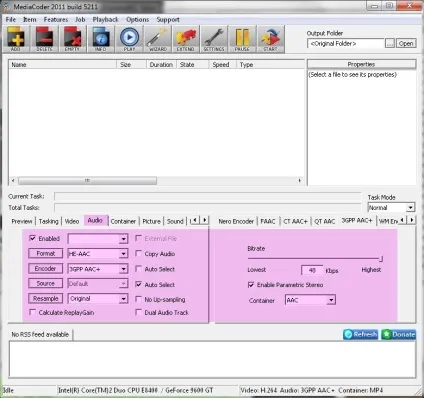Open the Playback menu
424x398 pixels.
[x=105, y=20]
